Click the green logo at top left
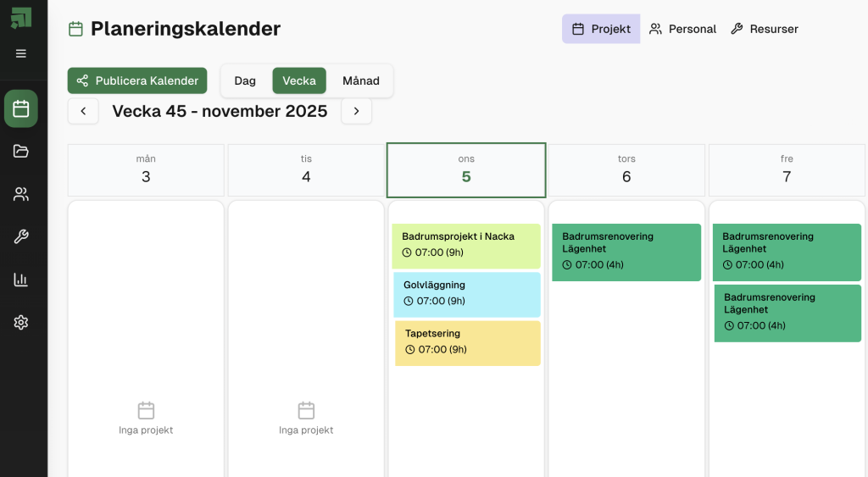The height and width of the screenshot is (477, 868). (x=21, y=18)
